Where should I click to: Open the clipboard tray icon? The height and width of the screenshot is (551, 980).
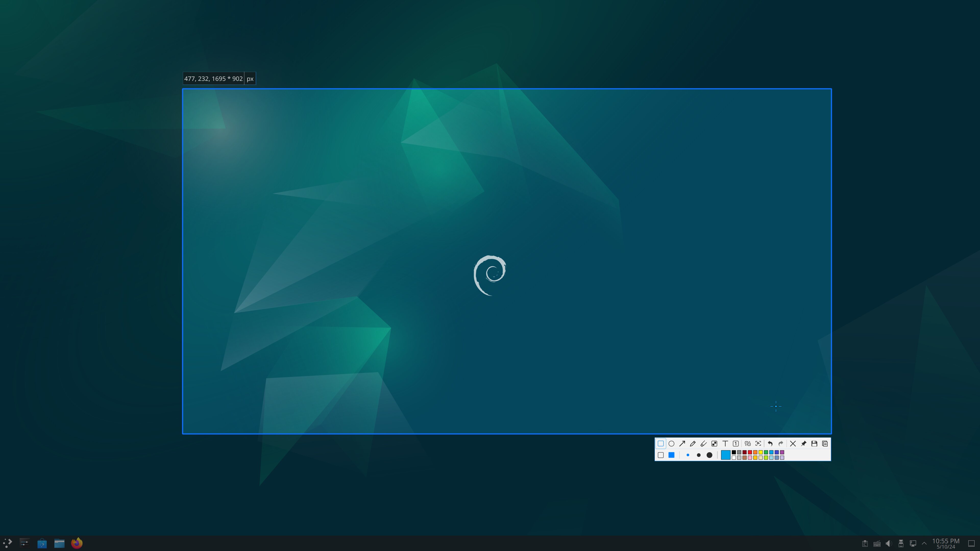click(x=865, y=543)
